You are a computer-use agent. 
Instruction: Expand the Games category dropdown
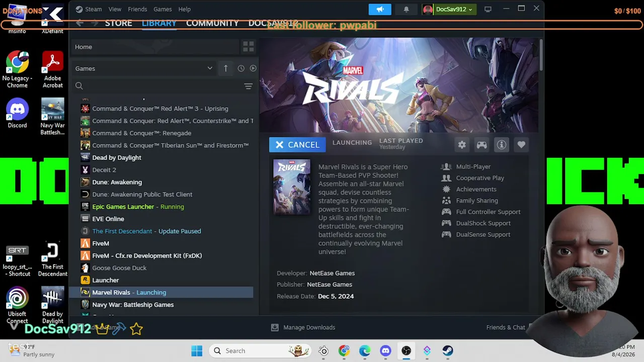pos(144,68)
